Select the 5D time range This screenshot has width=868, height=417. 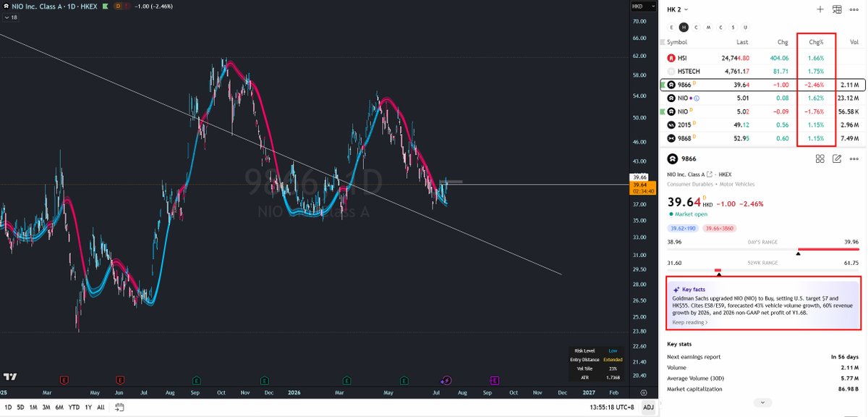[x=20, y=408]
